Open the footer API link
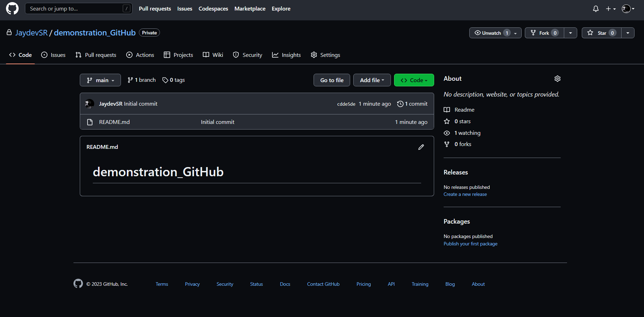The image size is (644, 317). pos(391,284)
